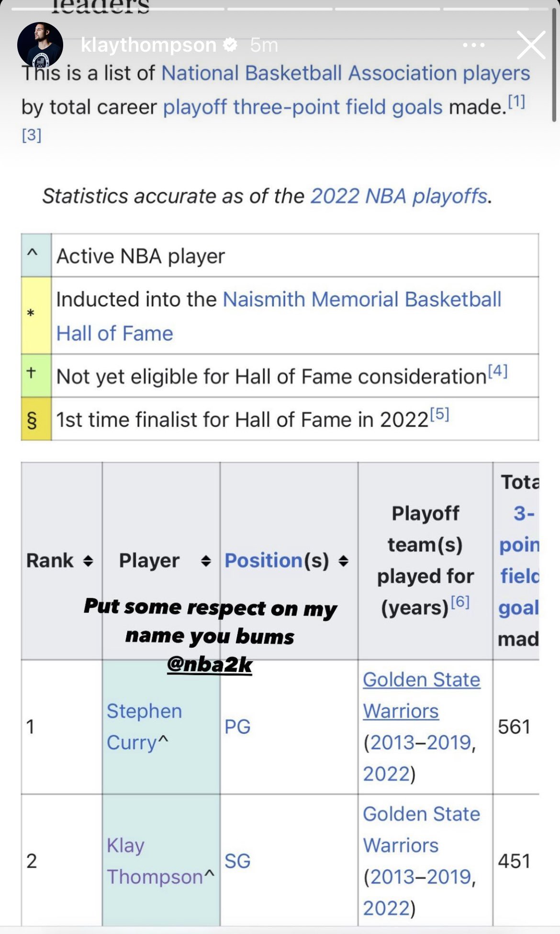Open Naismith Memorial Basketball Hall of Fame link

(x=279, y=316)
